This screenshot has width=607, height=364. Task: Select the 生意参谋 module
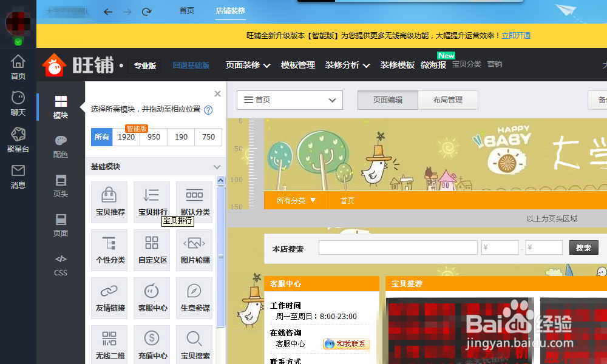tap(194, 298)
